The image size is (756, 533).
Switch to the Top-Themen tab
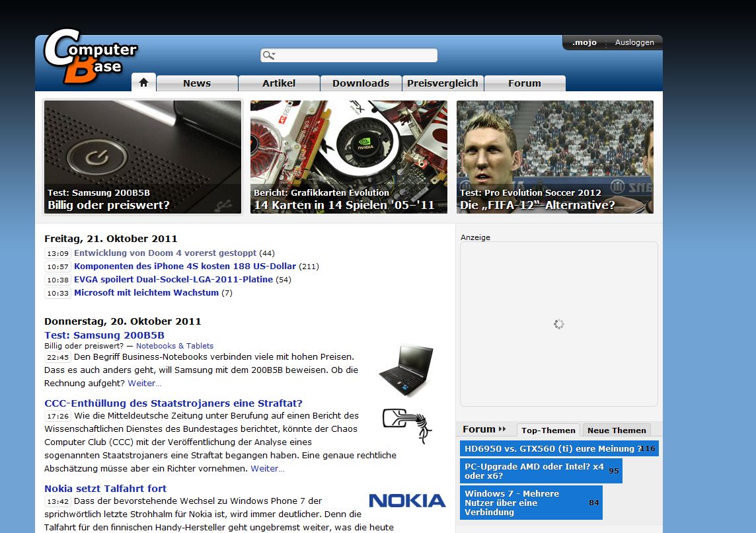click(548, 430)
